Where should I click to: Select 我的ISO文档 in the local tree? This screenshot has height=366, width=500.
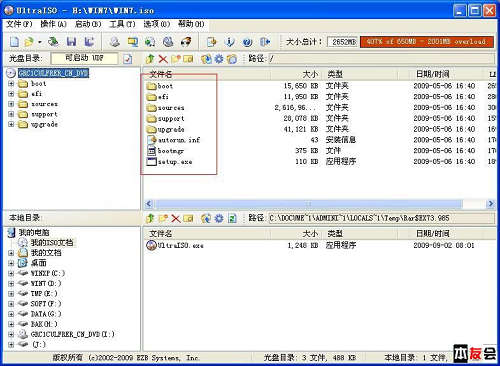coord(47,242)
